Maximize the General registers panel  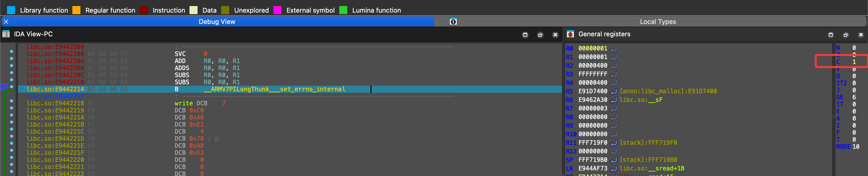click(831, 35)
